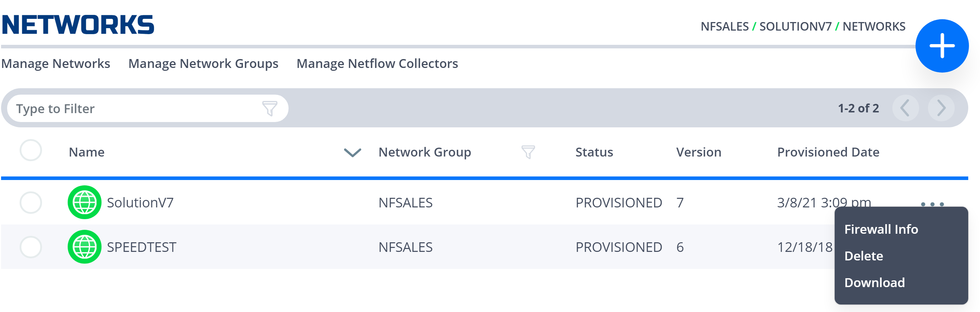Toggle the select-all checkbox in header
This screenshot has height=312, width=980.
[x=31, y=150]
